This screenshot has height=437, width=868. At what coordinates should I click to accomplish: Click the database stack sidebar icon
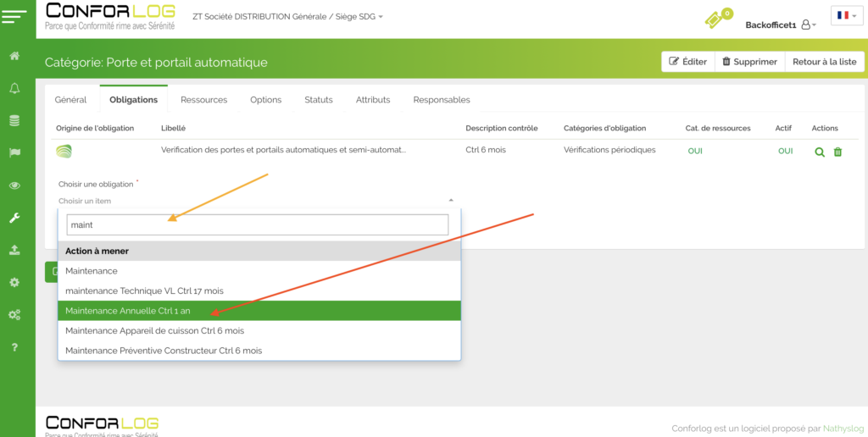pyautogui.click(x=14, y=120)
